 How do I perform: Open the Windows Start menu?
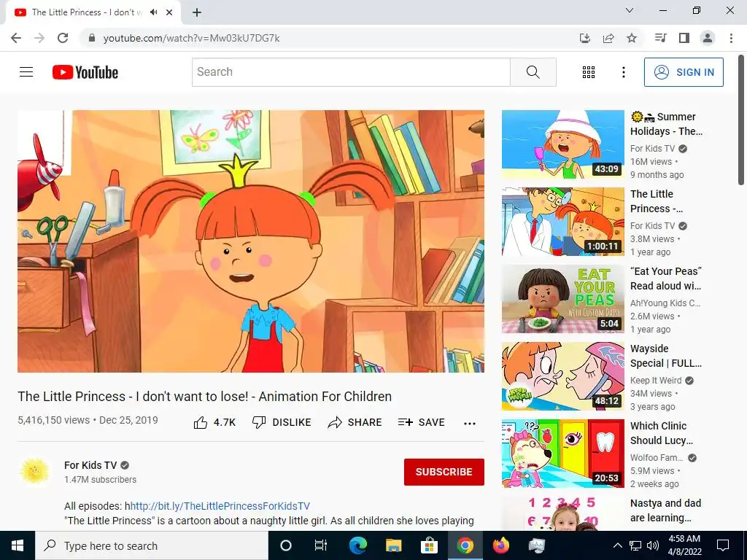(x=18, y=545)
